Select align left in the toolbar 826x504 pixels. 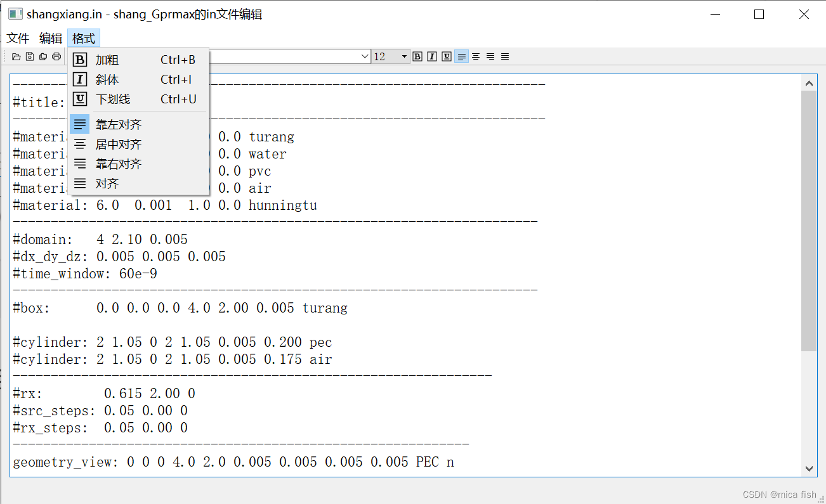(x=461, y=56)
